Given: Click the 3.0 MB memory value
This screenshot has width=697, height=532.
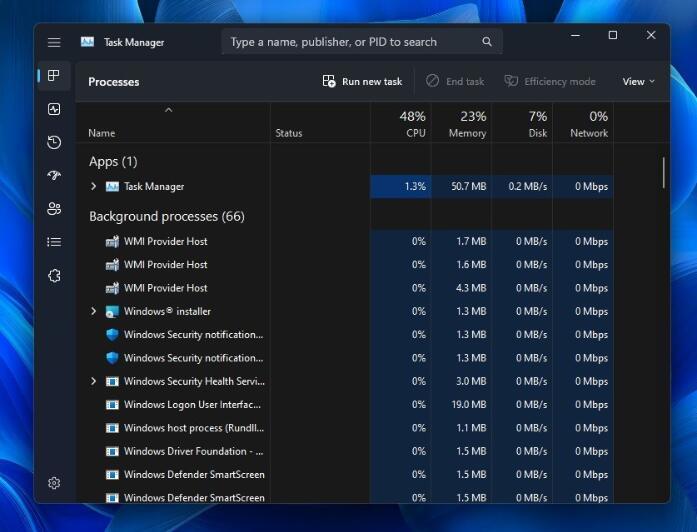Looking at the screenshot, I should tap(471, 381).
